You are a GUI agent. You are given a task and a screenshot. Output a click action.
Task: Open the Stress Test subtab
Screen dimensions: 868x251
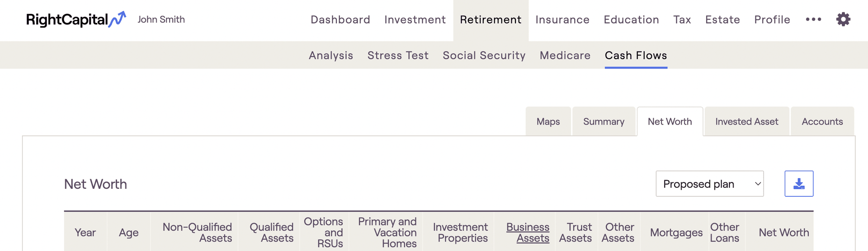click(398, 56)
